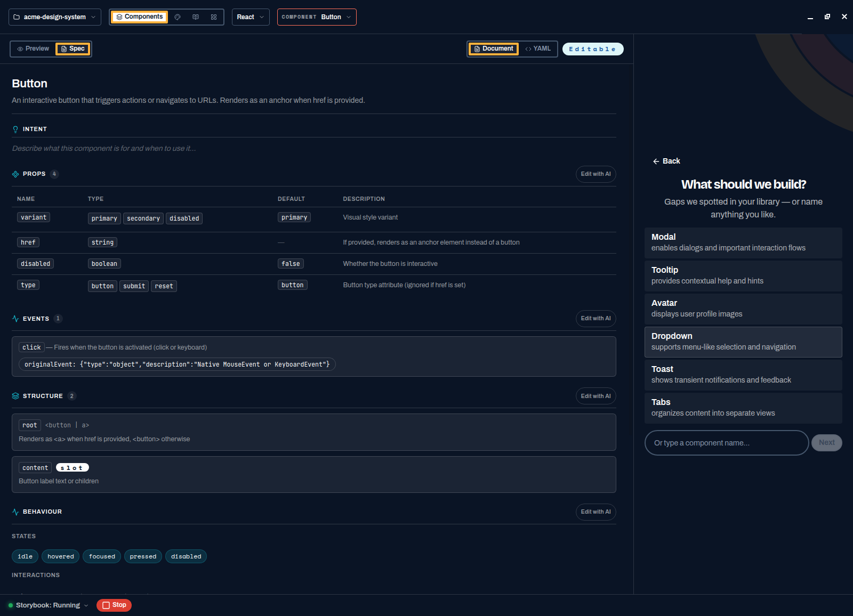Open the palette (tokens) view icon
The image size is (853, 616).
click(178, 17)
